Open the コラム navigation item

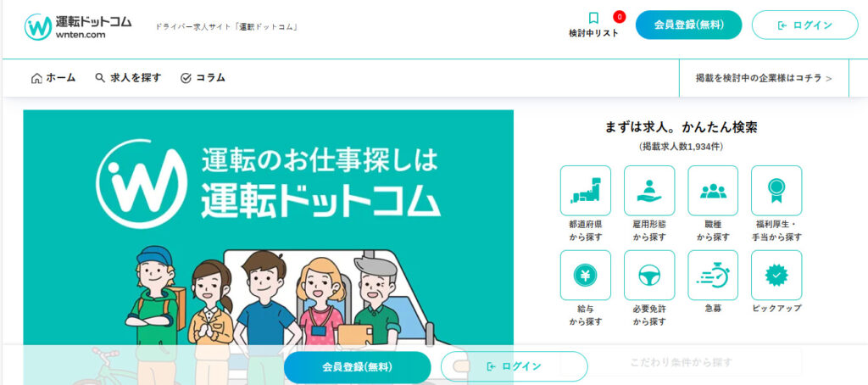[x=203, y=78]
